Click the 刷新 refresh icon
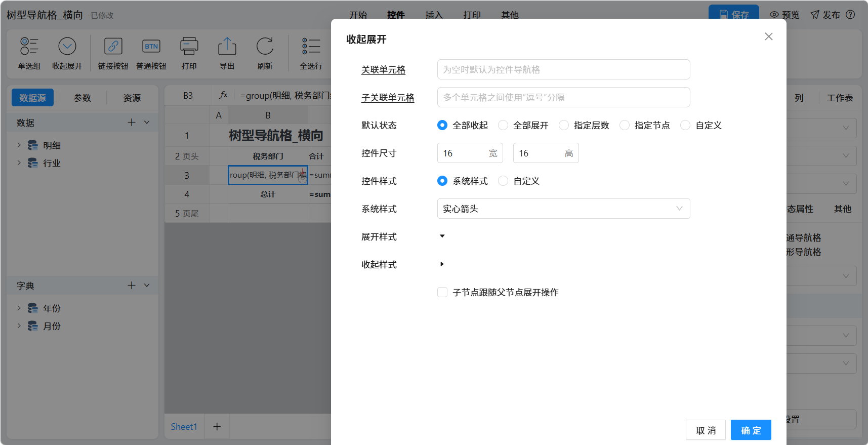The height and width of the screenshot is (445, 868). tap(265, 46)
